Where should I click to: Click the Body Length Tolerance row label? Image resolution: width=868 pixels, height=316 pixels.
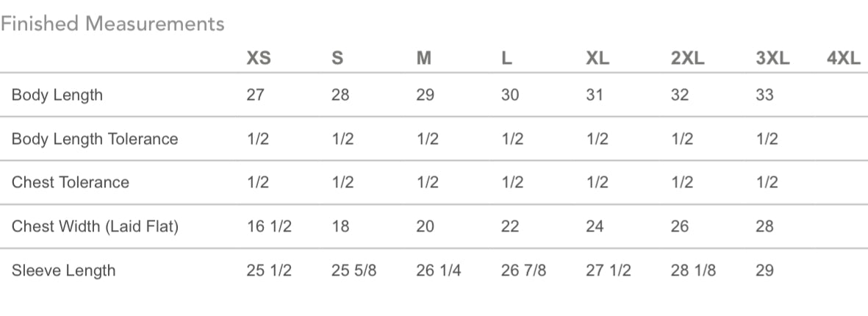tap(95, 139)
